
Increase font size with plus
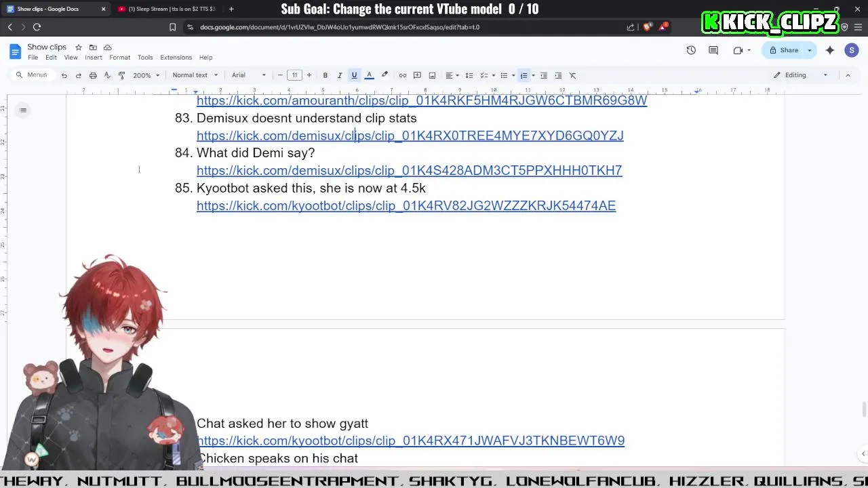coord(309,75)
